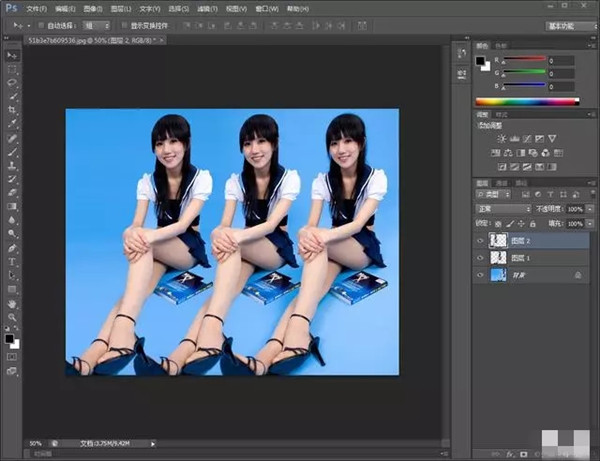Screen dimensions: 600x461
Task: Open the 文件(F) menu
Action: tap(36, 8)
